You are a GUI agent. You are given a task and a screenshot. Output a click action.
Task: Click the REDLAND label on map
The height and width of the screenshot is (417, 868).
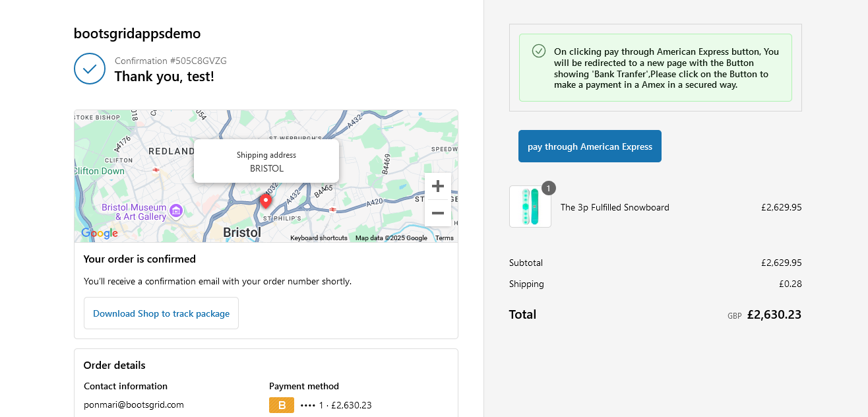171,151
